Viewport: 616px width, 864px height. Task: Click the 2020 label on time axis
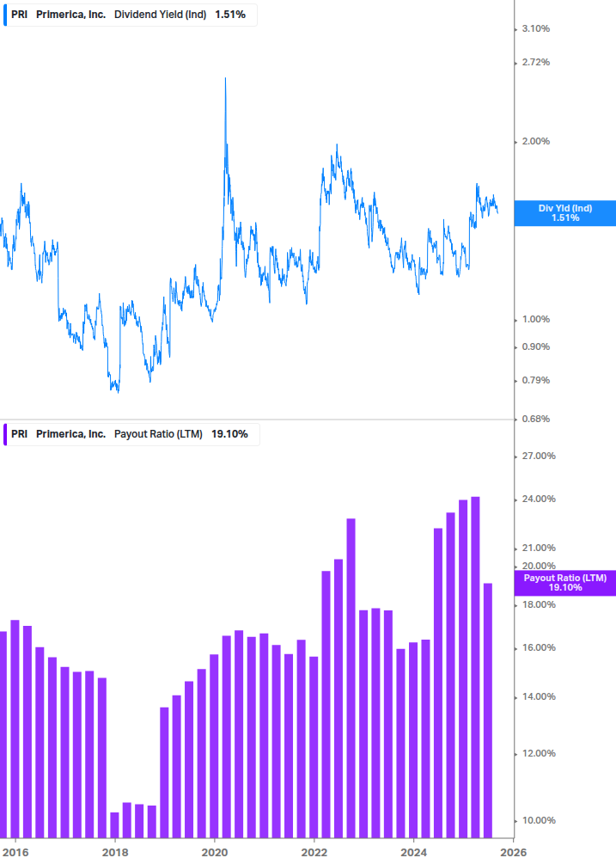click(x=214, y=852)
